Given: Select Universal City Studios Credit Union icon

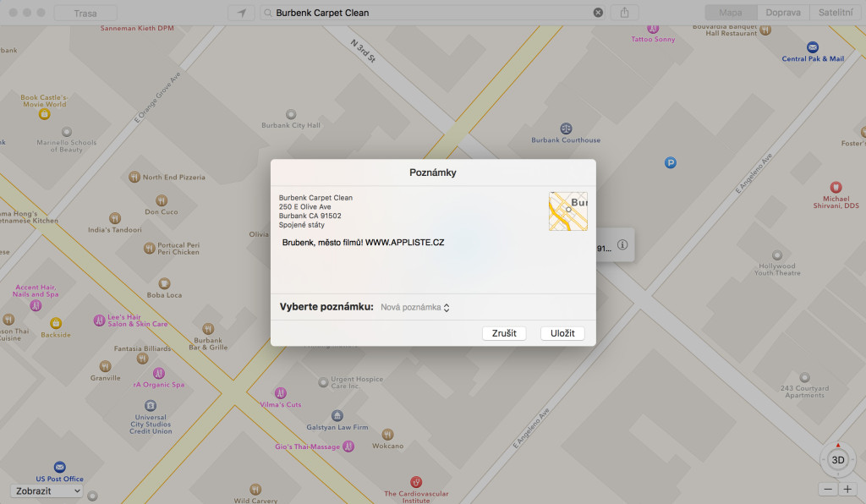Looking at the screenshot, I should point(151,406).
